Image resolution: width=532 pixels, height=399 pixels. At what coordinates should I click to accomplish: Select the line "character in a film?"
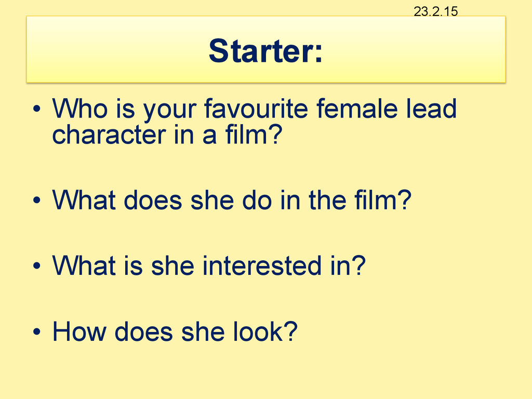pyautogui.click(x=167, y=135)
